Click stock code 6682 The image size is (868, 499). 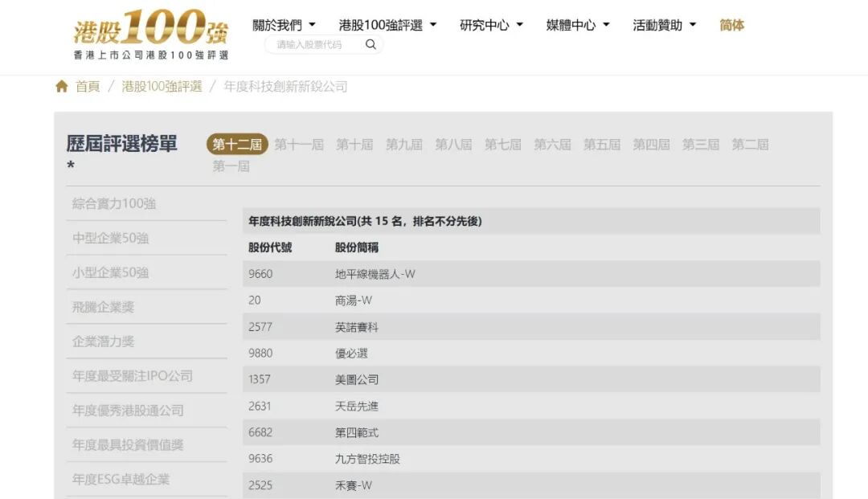coord(260,432)
